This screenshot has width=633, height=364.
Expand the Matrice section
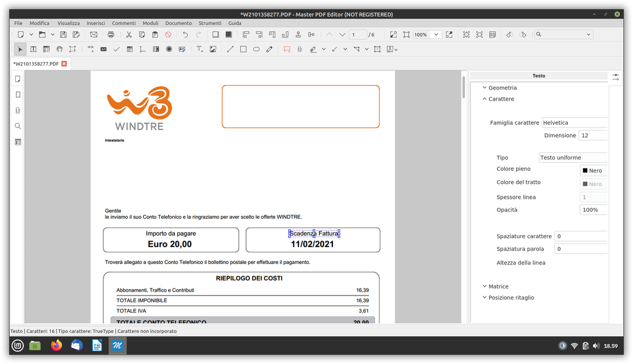pos(495,286)
